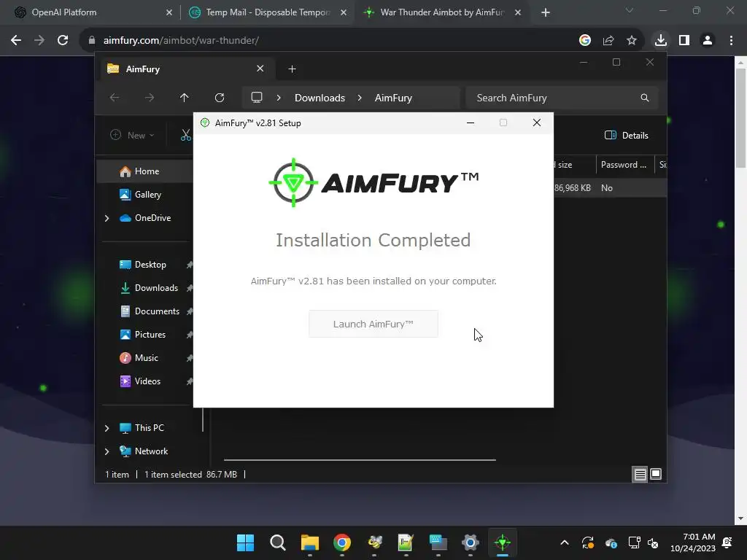Reload the aimfury.com page
This screenshot has width=747, height=560.
[x=63, y=41]
